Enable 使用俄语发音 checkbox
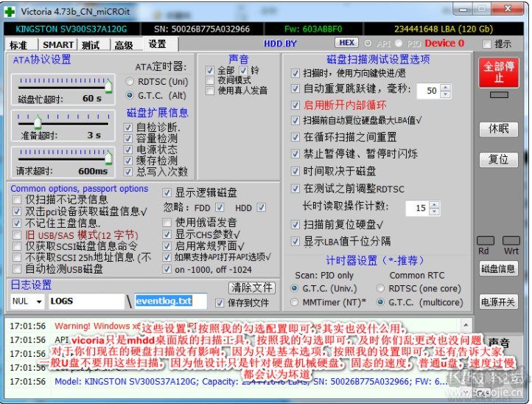Viewport: 532px width, 404px height. [167, 223]
